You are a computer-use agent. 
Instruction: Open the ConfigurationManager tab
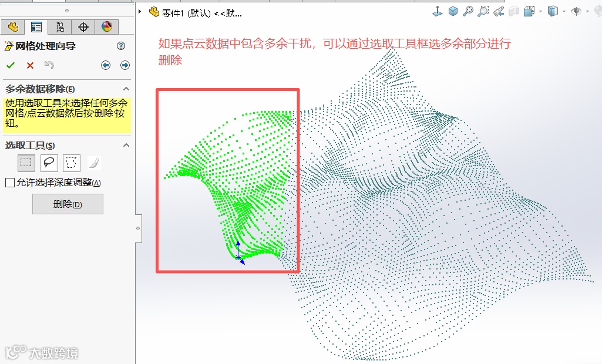pyautogui.click(x=59, y=27)
